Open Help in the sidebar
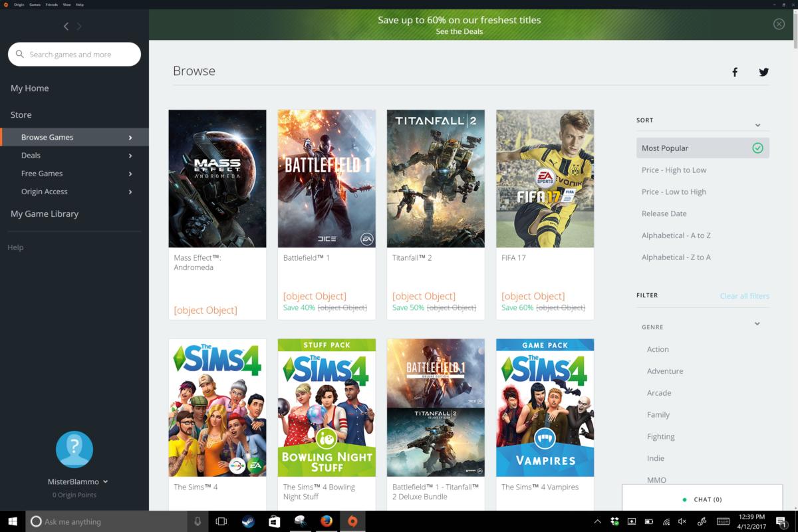Image resolution: width=798 pixels, height=532 pixels. (15, 247)
